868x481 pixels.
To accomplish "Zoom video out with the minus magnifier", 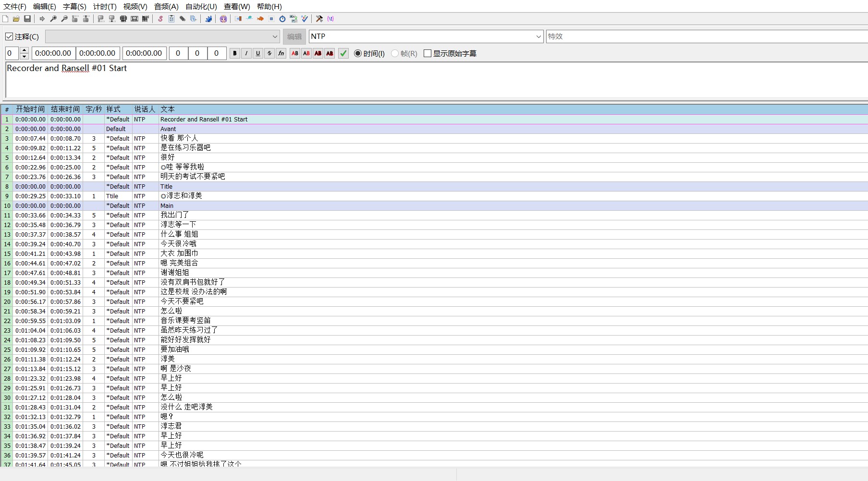I will pos(64,19).
